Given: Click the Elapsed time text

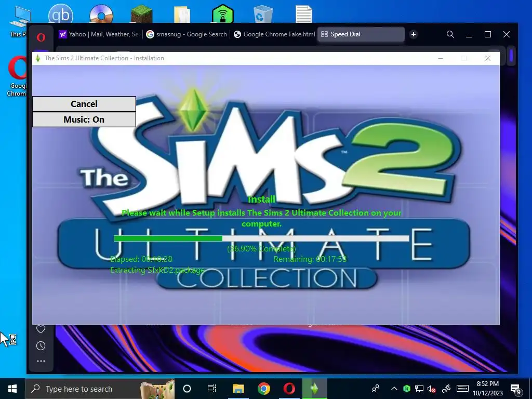Looking at the screenshot, I should pos(141,259).
